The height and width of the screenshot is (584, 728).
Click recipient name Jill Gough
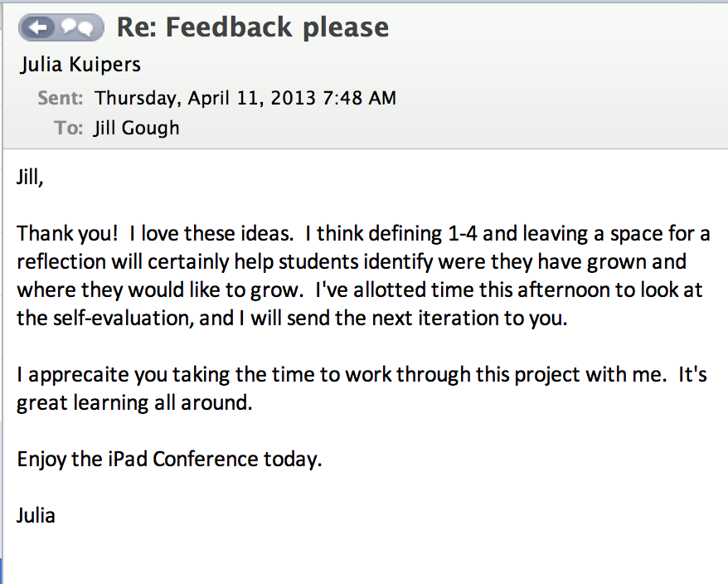coord(136,128)
